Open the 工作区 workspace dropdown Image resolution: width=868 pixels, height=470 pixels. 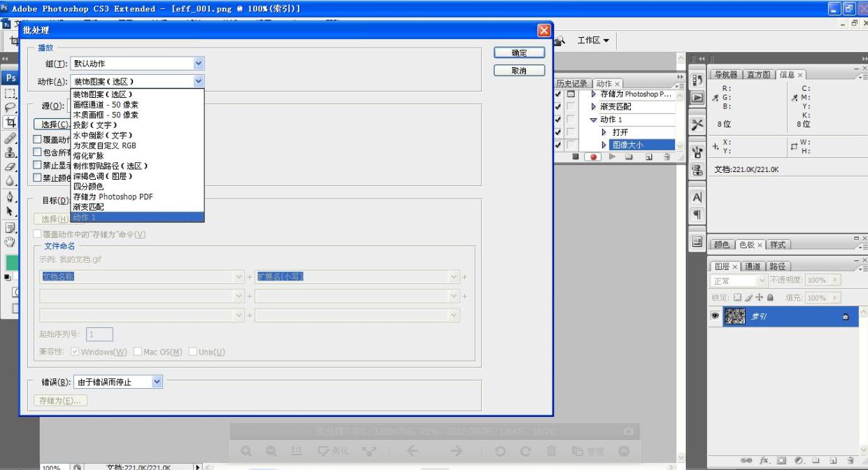point(592,40)
